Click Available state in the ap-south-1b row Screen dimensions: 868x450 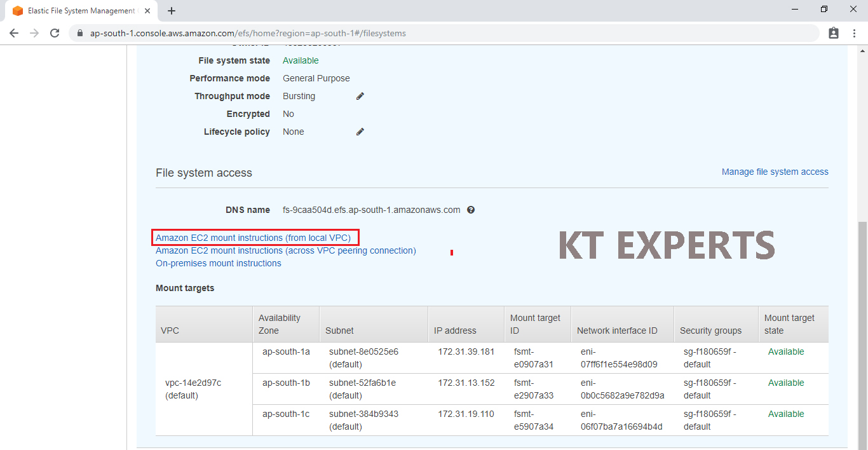point(786,383)
